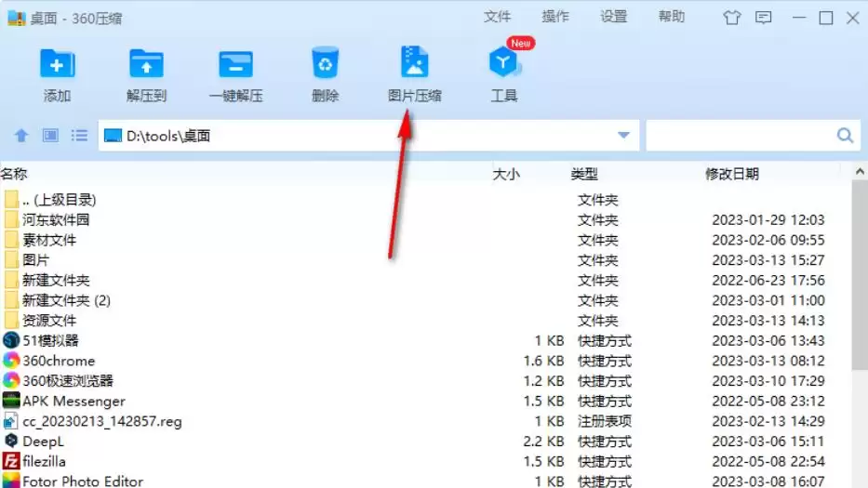Select the cc_20230213_142857.reg file icon
Image resolution: width=868 pixels, height=488 pixels.
tap(11, 421)
